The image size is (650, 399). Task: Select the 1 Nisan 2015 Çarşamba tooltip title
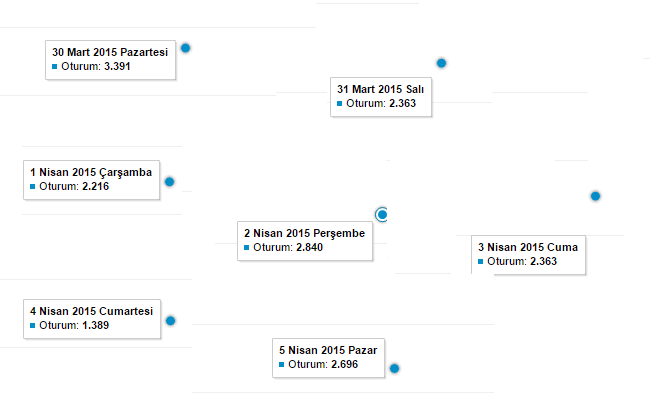pyautogui.click(x=91, y=172)
